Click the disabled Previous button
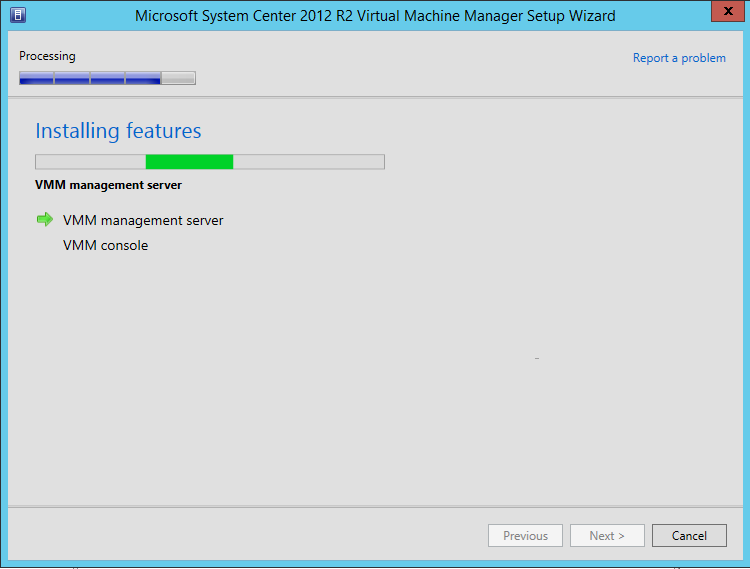The image size is (750, 569). [x=525, y=536]
